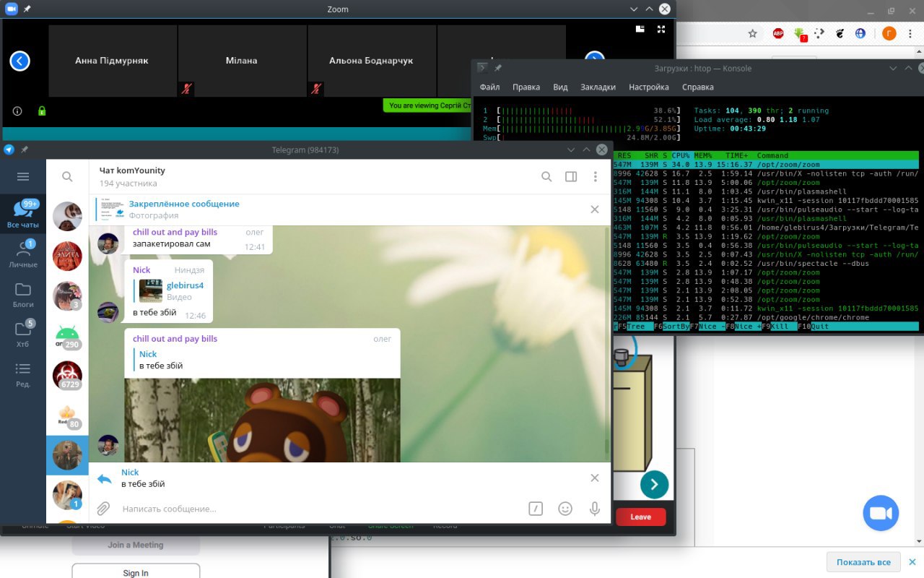
Task: Select the 'Хтб' chat folder
Action: coord(23,333)
